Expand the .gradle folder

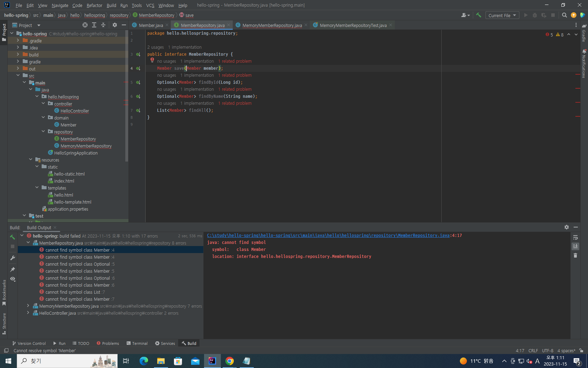pos(18,41)
